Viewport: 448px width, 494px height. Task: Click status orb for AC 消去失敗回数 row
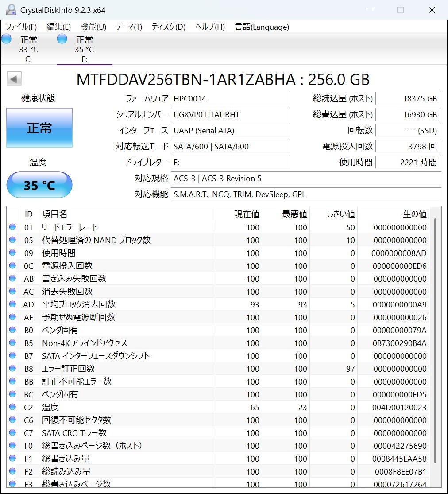coord(12,291)
